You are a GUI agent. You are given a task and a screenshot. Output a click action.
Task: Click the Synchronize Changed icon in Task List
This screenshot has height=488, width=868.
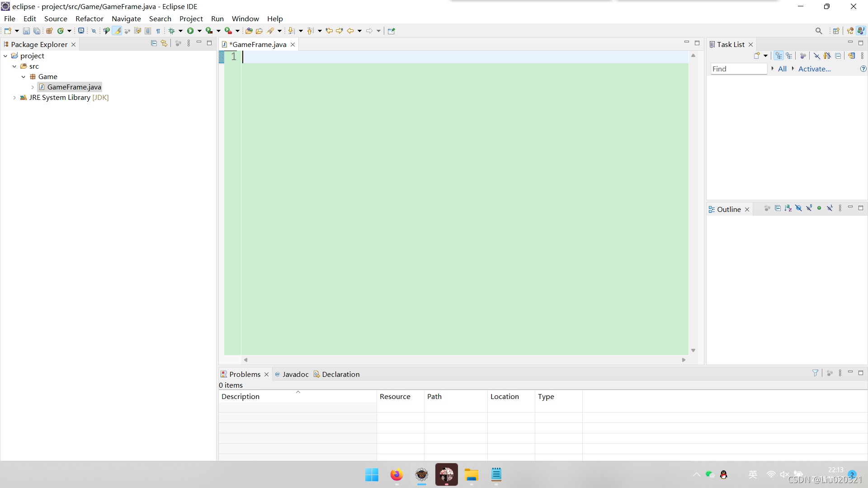click(851, 56)
